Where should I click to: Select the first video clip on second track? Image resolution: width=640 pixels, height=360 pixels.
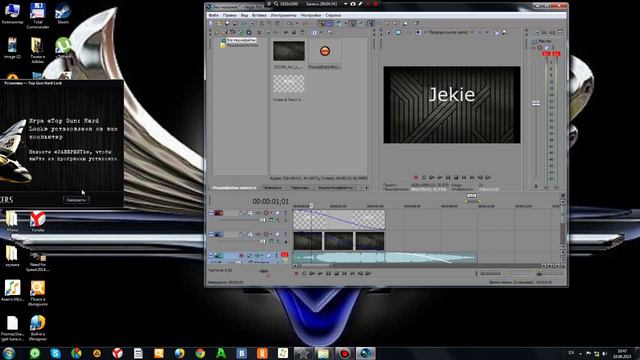(308, 241)
